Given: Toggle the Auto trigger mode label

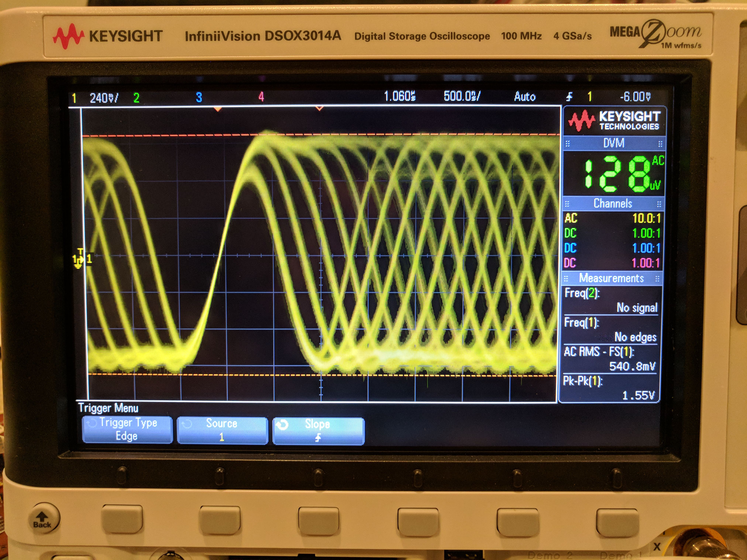Looking at the screenshot, I should (x=524, y=97).
